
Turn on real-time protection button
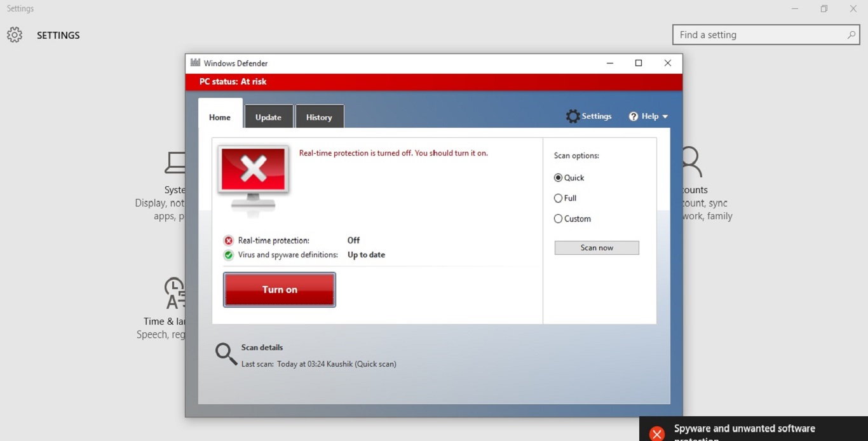280,290
